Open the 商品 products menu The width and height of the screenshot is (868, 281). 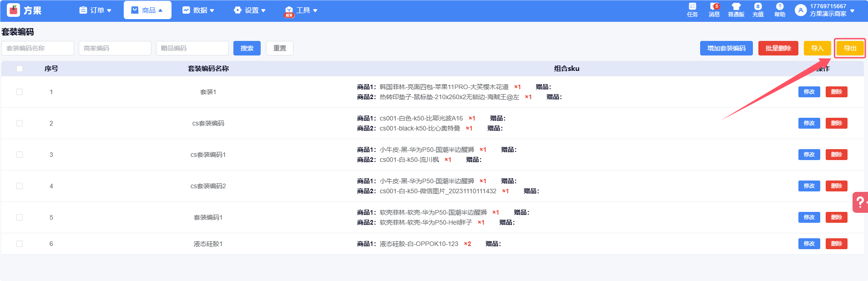click(147, 10)
